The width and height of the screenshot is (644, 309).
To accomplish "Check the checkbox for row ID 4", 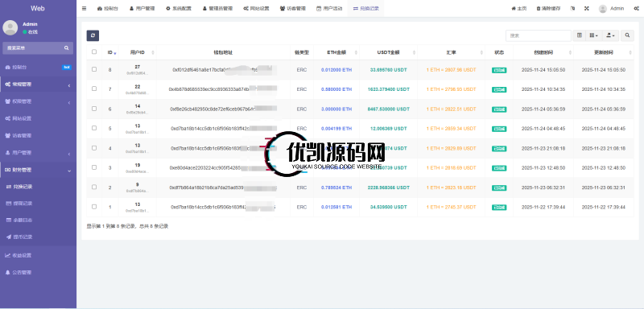I will 94,148.
